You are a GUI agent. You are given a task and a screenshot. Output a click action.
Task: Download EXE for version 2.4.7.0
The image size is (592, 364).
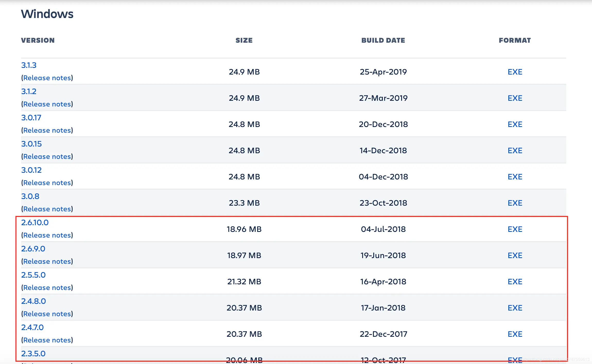(515, 334)
